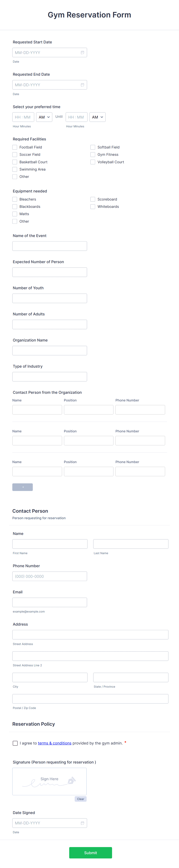Open the AM/PM dropdown after Until
The height and width of the screenshot is (868, 179).
tap(97, 117)
